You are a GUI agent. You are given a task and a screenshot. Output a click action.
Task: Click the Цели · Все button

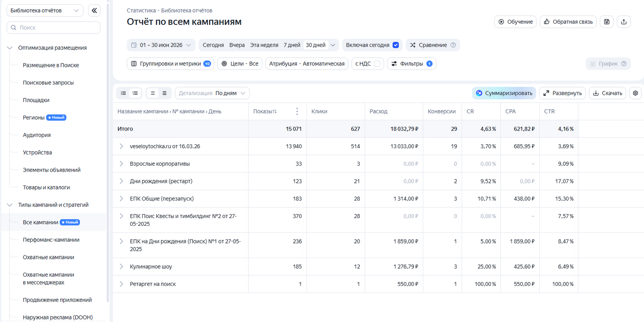click(x=240, y=64)
